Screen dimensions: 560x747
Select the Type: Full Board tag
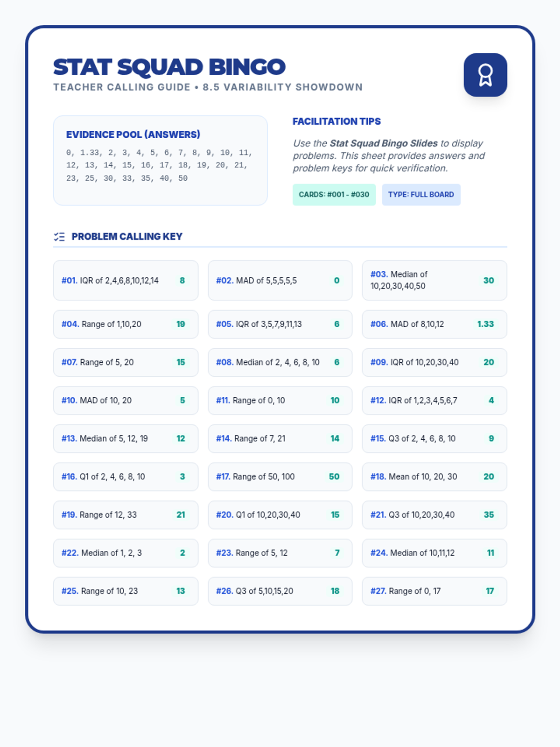[x=421, y=195]
